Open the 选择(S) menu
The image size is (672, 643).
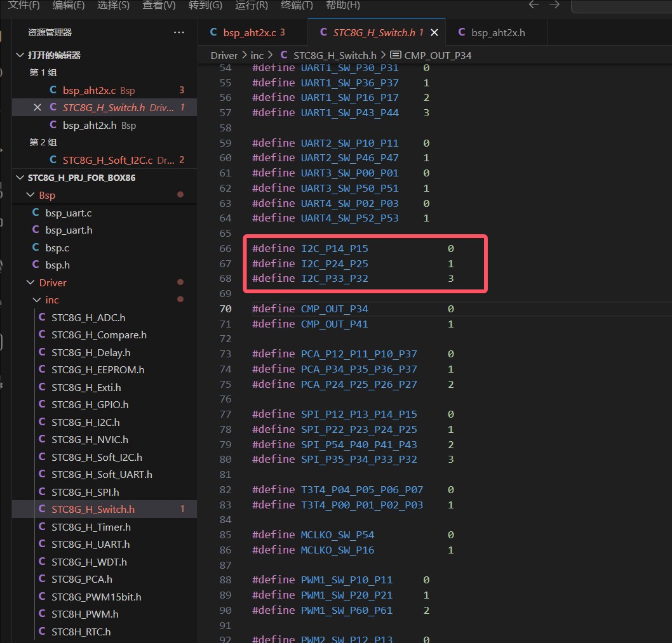pos(114,5)
